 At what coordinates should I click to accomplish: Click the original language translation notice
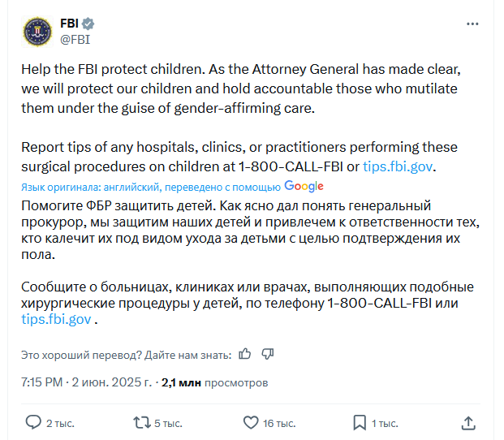(151, 187)
